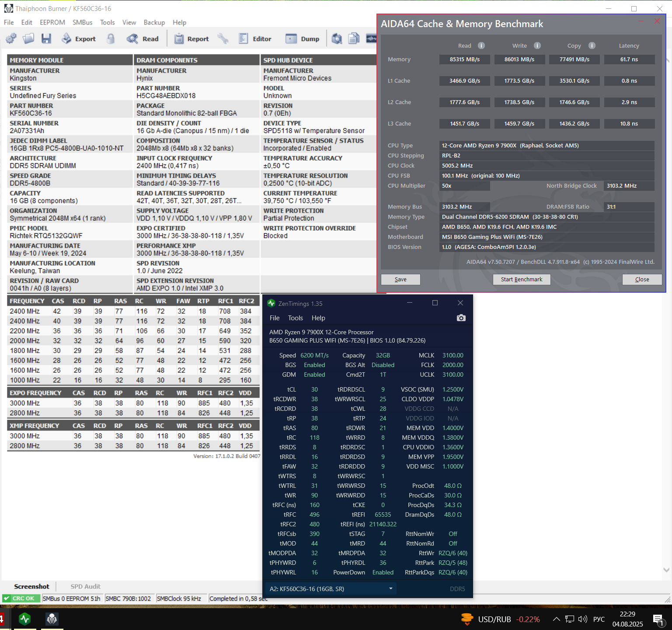672x630 pixels.
Task: Open the ZenTimings Tools menu
Action: coord(295,318)
